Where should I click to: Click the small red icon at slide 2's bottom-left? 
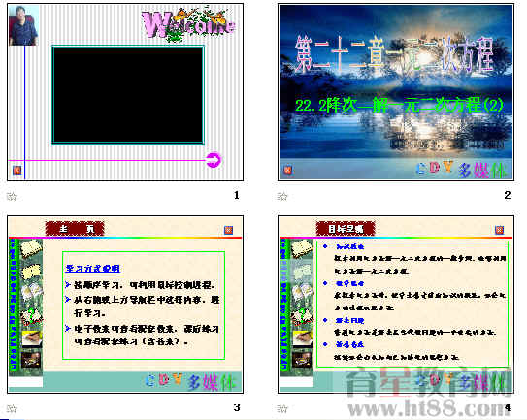(287, 170)
